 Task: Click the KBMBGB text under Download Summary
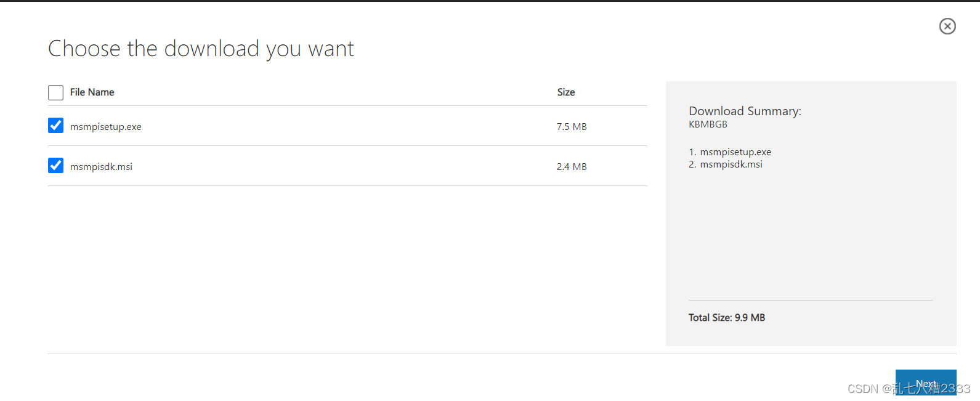coord(708,124)
